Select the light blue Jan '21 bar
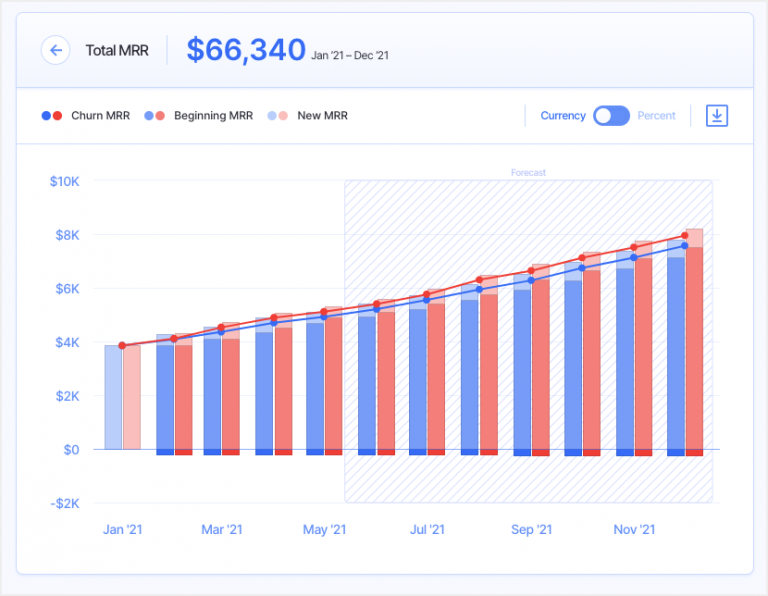Image resolution: width=768 pixels, height=596 pixels. (x=113, y=397)
